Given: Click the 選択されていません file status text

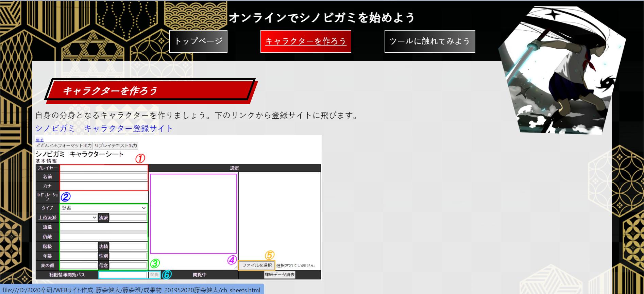Looking at the screenshot, I should (295, 265).
